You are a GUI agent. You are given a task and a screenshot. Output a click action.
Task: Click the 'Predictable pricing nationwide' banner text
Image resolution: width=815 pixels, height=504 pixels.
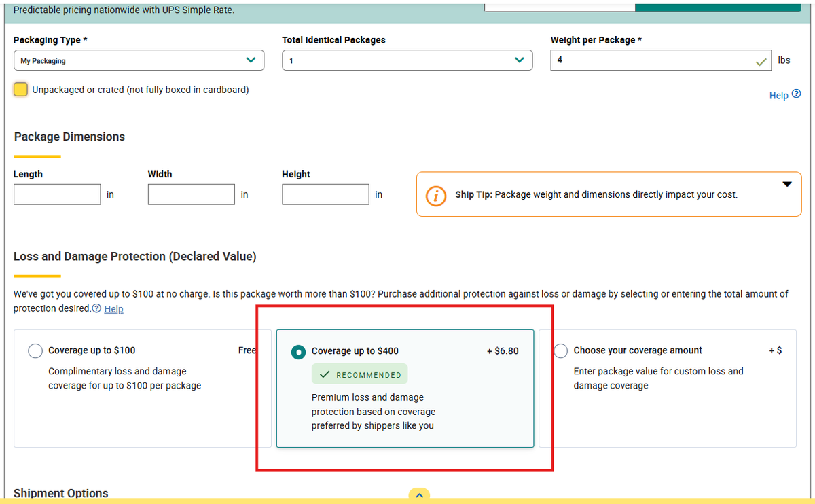124,10
